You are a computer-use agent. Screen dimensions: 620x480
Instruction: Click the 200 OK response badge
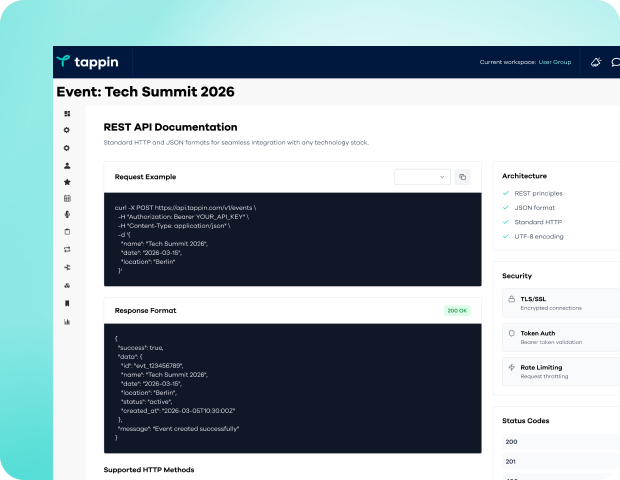pyautogui.click(x=457, y=311)
